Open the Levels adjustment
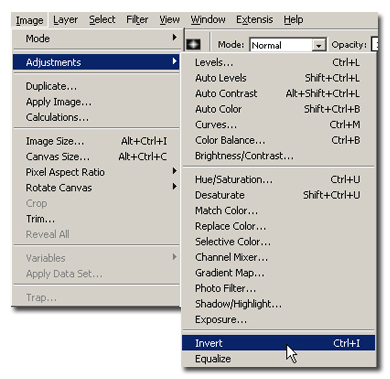This screenshot has height=379, width=390. click(278, 62)
